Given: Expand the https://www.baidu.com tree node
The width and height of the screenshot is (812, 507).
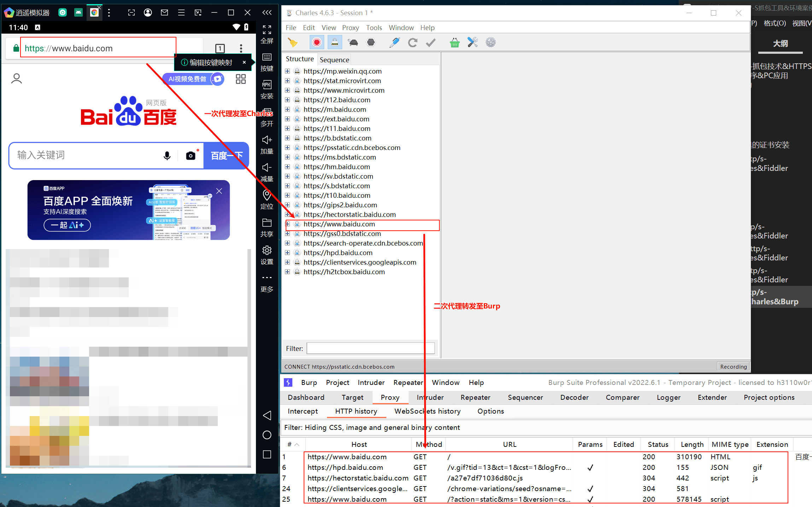Looking at the screenshot, I should coord(287,224).
